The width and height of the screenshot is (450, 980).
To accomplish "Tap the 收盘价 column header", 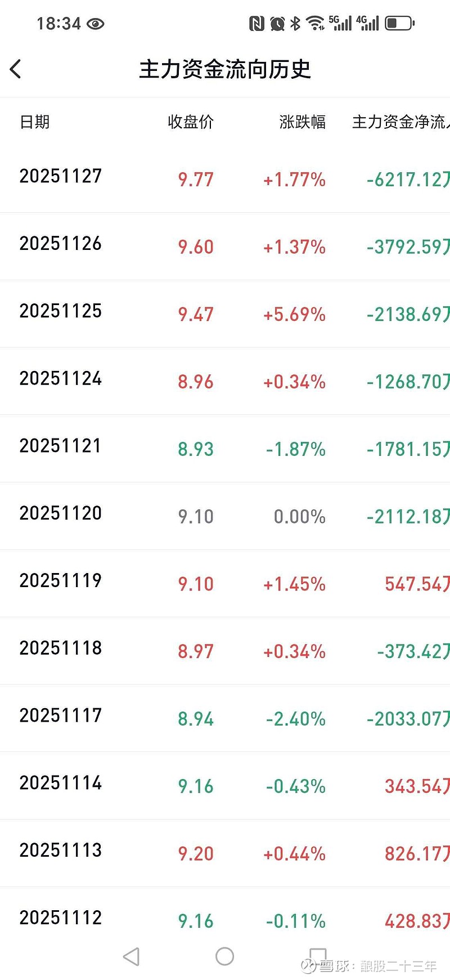I will [x=191, y=122].
